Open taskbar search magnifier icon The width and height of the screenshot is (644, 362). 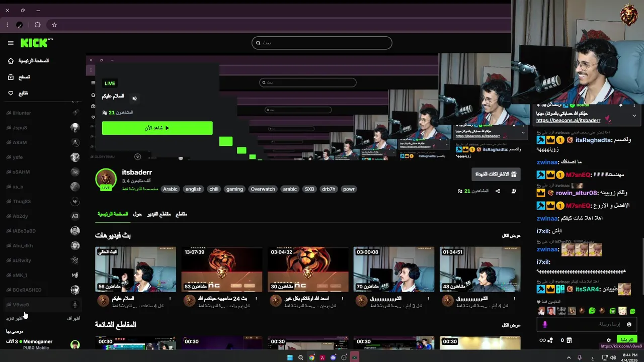pos(301,357)
